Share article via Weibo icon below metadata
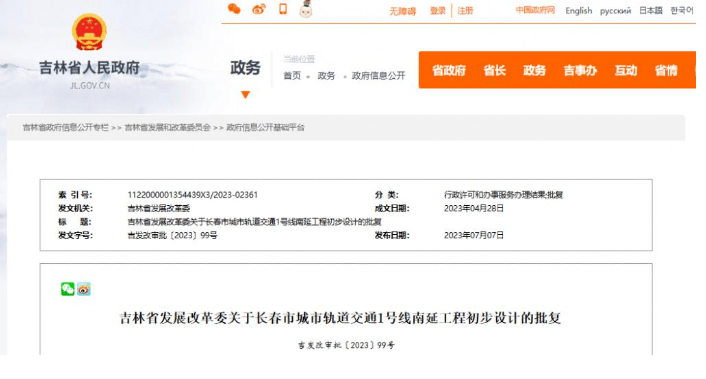Image resolution: width=706 pixels, height=379 pixels. coord(84,289)
